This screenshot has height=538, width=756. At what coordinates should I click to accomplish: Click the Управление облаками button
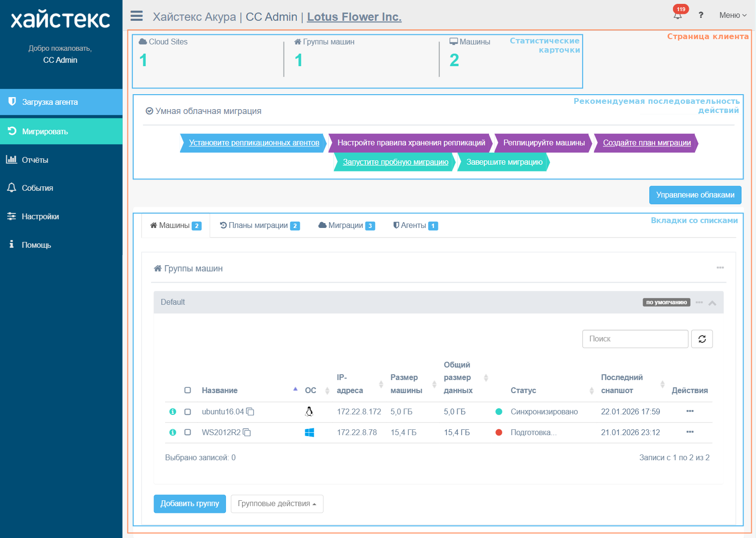pyautogui.click(x=695, y=195)
